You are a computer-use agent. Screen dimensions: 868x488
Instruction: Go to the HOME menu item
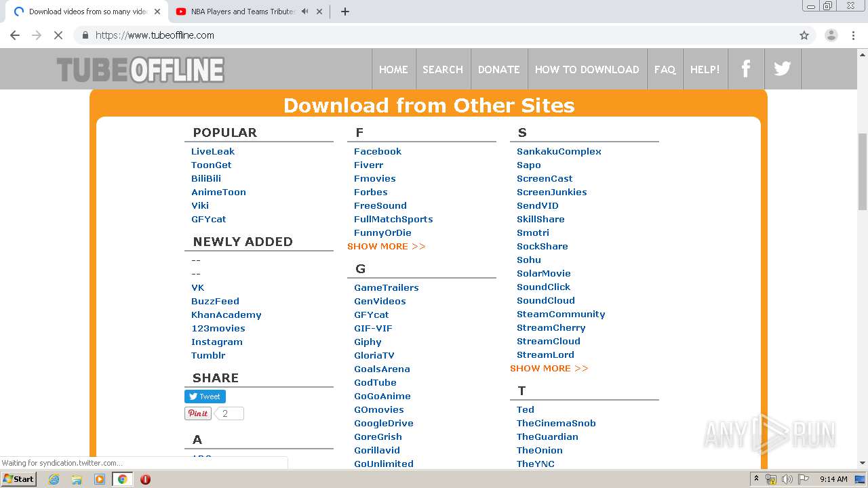(x=393, y=69)
